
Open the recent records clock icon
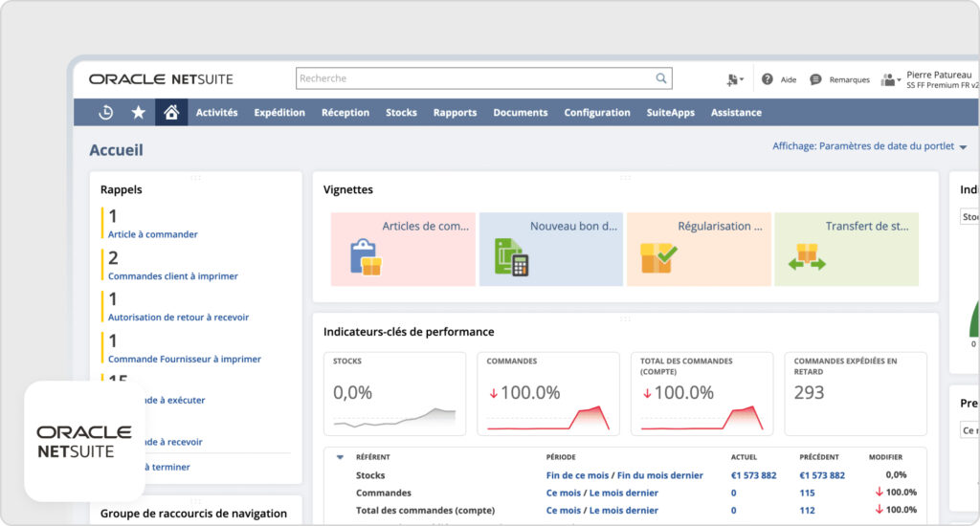[x=106, y=113]
